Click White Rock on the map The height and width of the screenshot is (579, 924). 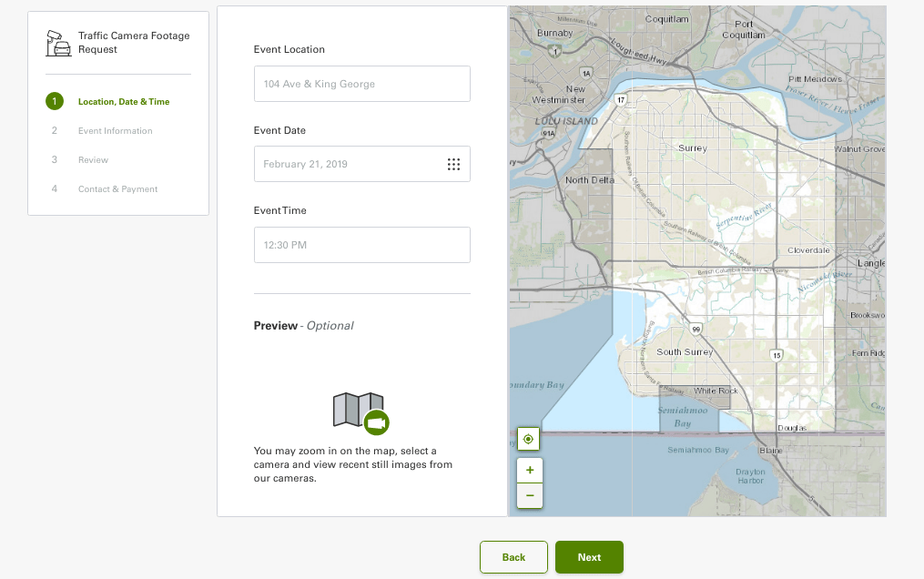[716, 391]
